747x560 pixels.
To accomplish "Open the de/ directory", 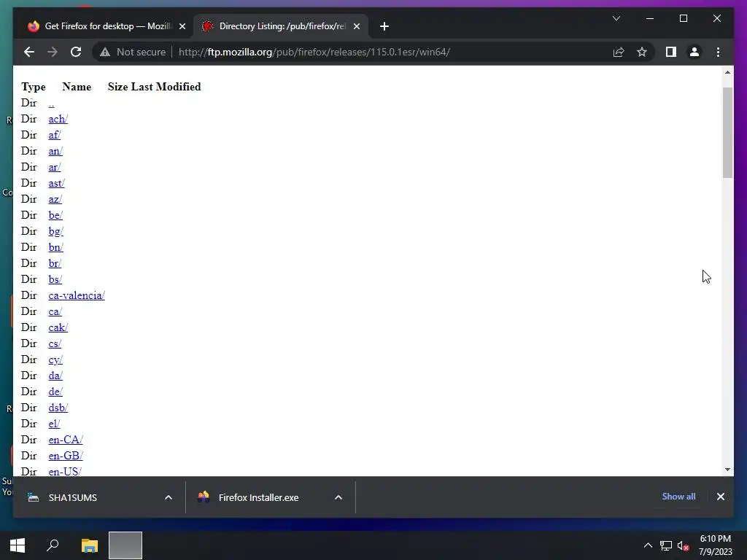I will pyautogui.click(x=55, y=392).
